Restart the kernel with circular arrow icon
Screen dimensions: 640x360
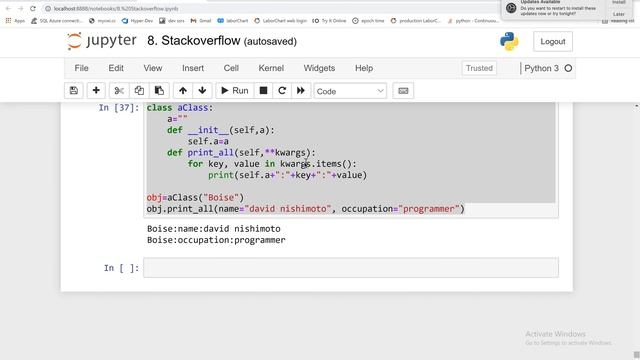click(282, 91)
